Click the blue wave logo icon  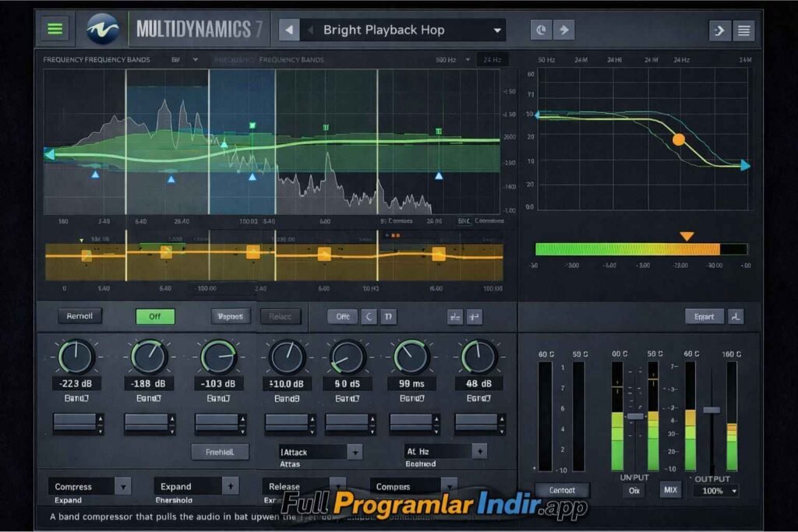click(x=103, y=30)
